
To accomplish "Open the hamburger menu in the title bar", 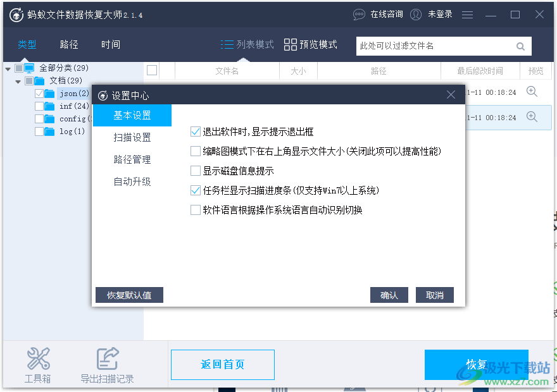I will point(467,14).
